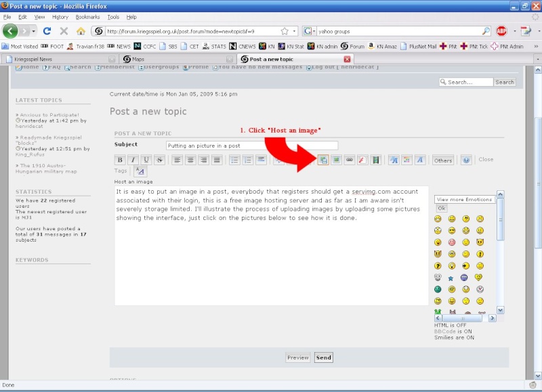Click the Host an image toolbar icon
Image resolution: width=542 pixels, height=392 pixels.
tap(323, 160)
